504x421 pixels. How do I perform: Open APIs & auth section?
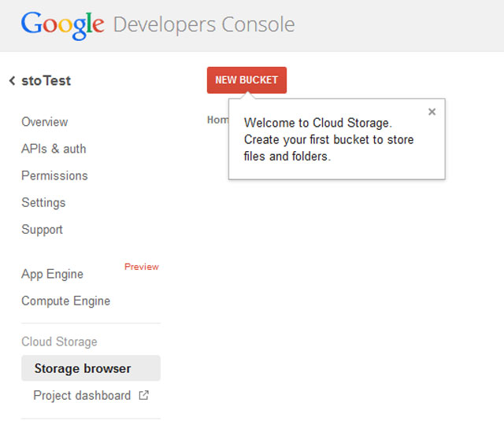coord(54,149)
